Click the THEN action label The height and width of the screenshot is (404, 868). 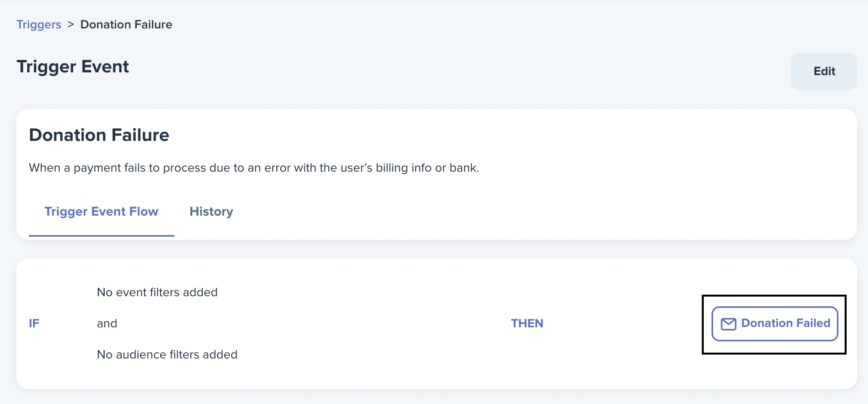point(527,323)
